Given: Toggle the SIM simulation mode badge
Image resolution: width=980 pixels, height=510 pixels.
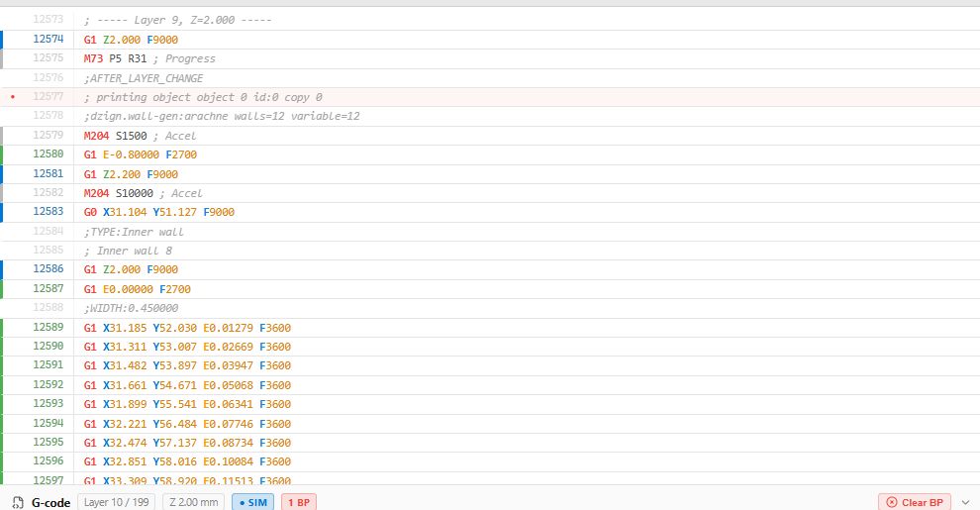Looking at the screenshot, I should 252,502.
